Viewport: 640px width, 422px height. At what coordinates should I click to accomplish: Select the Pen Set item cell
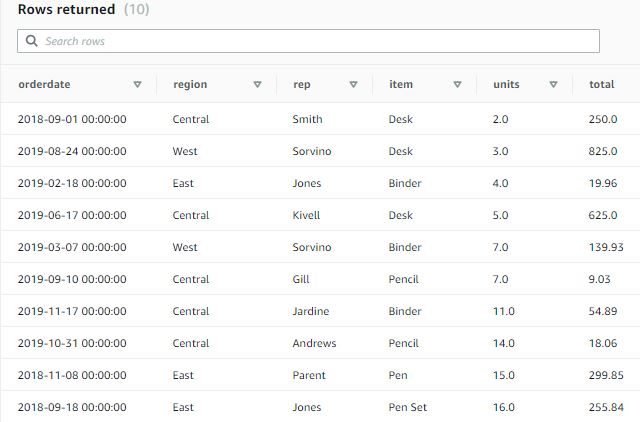click(x=407, y=408)
